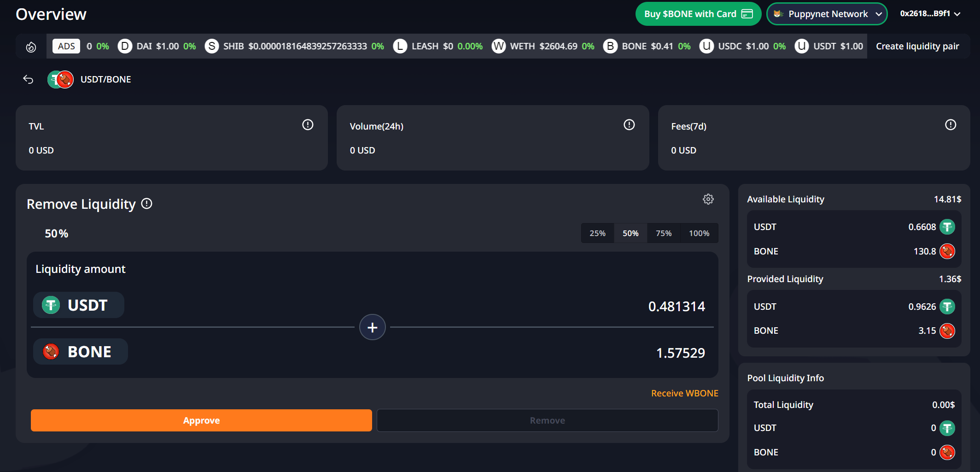Click Buy $BONE with Card button
The width and height of the screenshot is (980, 472).
[x=698, y=14]
